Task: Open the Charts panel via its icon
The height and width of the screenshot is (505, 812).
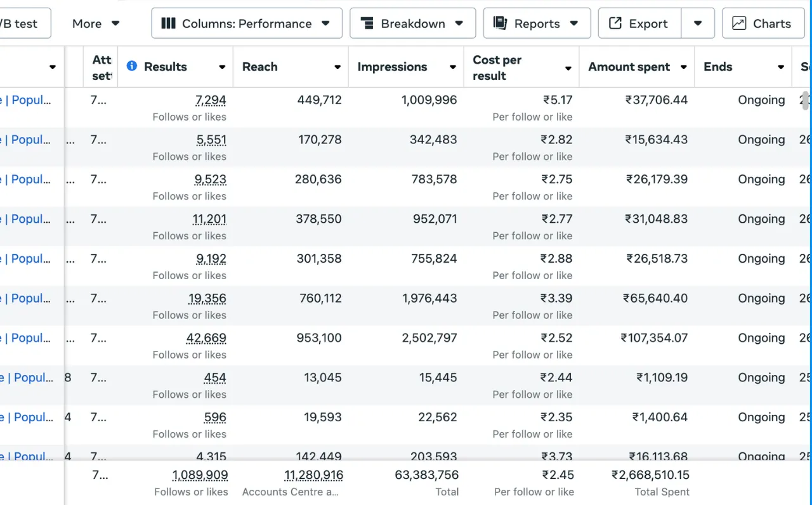Action: pos(739,23)
